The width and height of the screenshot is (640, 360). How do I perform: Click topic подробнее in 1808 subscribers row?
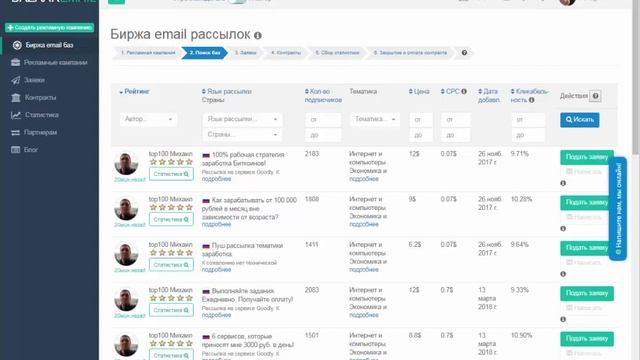[x=364, y=224]
